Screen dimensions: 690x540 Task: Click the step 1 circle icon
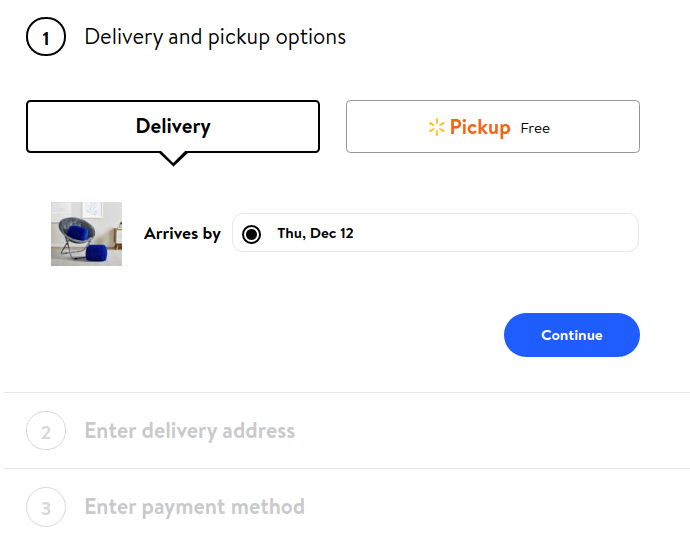tap(46, 37)
